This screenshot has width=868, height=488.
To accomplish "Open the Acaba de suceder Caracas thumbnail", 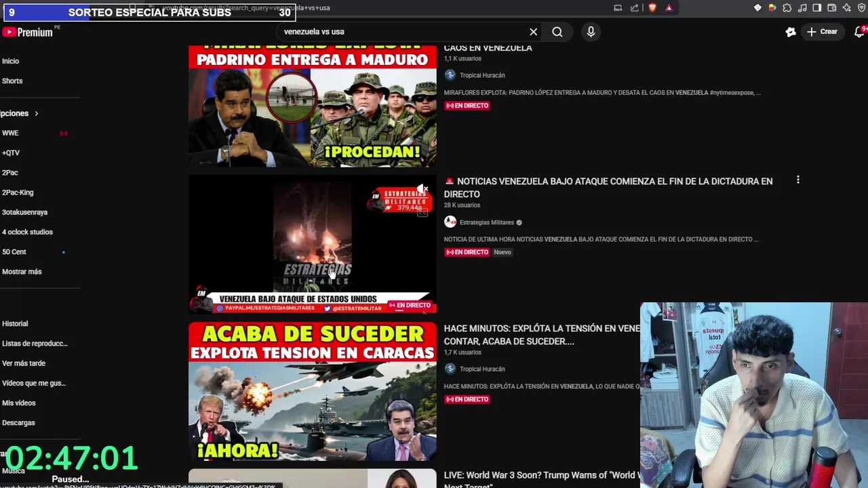I will [313, 391].
